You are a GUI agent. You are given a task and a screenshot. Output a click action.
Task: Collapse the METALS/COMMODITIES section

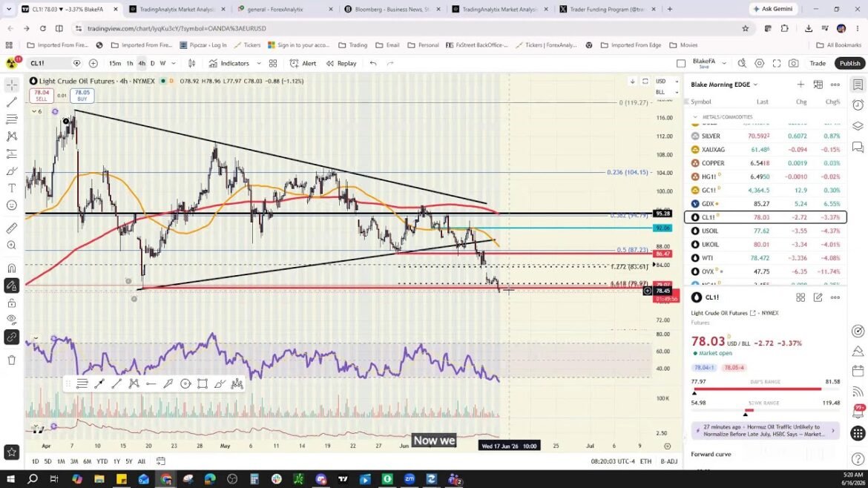(x=696, y=116)
